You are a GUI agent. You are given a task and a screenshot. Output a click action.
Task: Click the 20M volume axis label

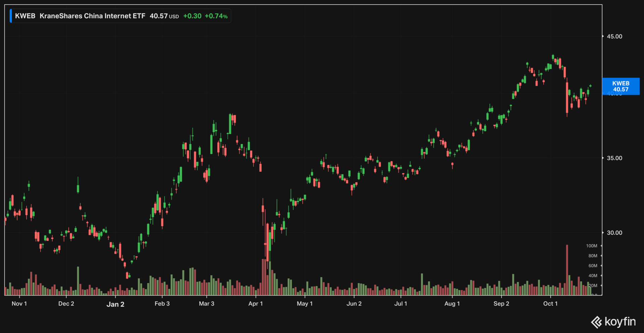click(x=593, y=285)
